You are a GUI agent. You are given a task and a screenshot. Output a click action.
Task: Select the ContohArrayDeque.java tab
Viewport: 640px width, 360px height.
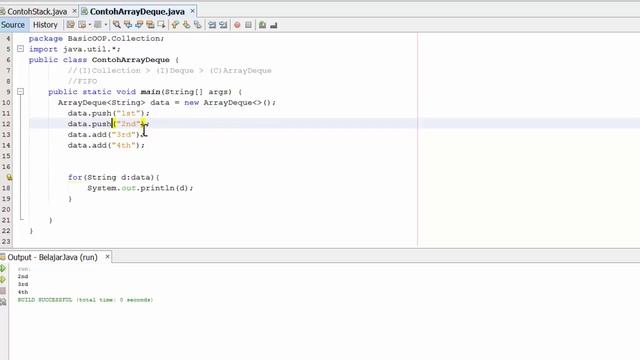pyautogui.click(x=137, y=11)
